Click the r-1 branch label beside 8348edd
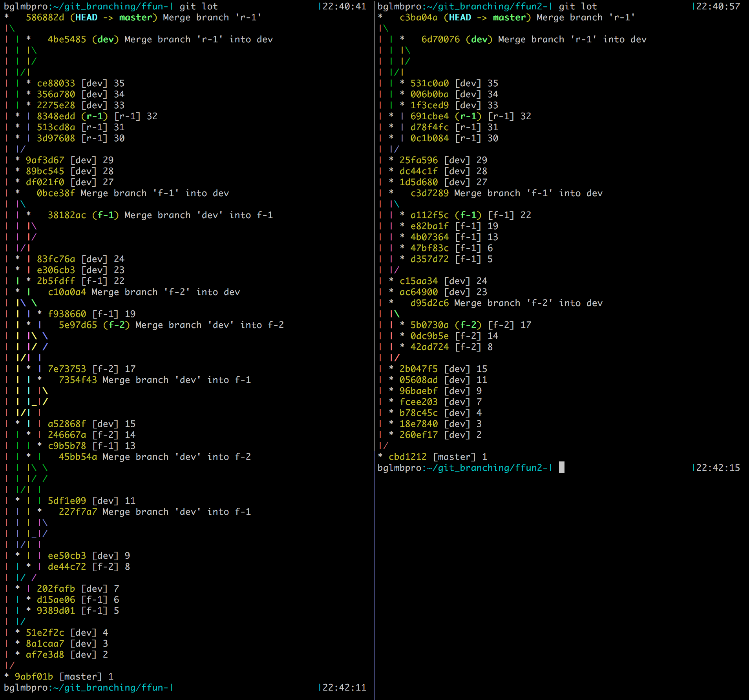 (94, 117)
